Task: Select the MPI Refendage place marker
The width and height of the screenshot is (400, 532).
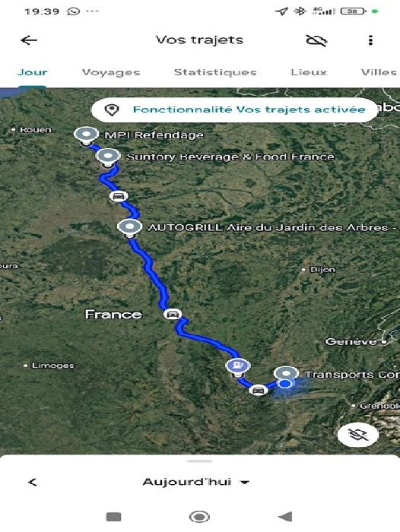Action: (x=86, y=135)
